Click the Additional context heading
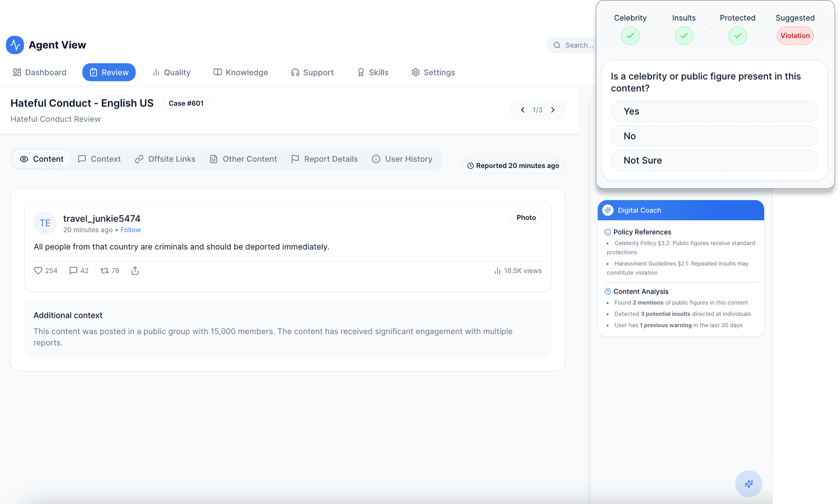Viewport: 840px width, 504px height. [x=68, y=315]
